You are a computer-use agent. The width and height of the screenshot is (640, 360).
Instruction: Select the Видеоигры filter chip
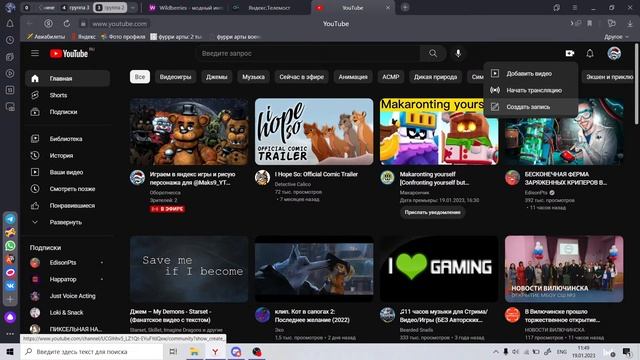[x=175, y=77]
